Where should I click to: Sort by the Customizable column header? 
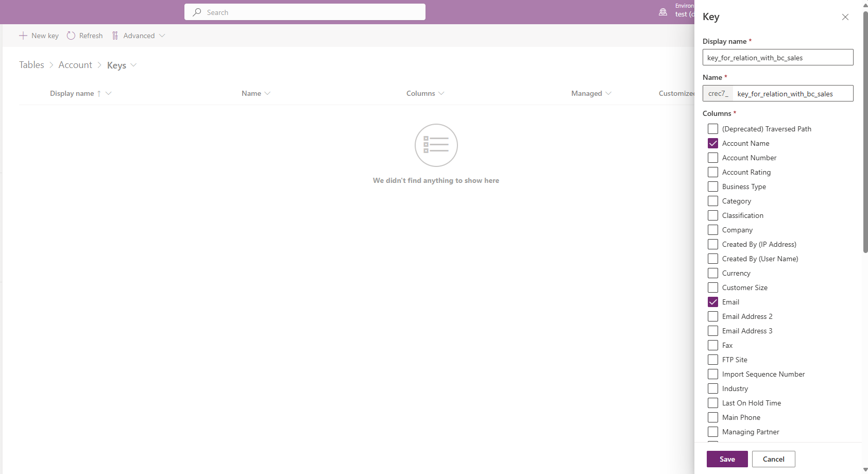676,93
